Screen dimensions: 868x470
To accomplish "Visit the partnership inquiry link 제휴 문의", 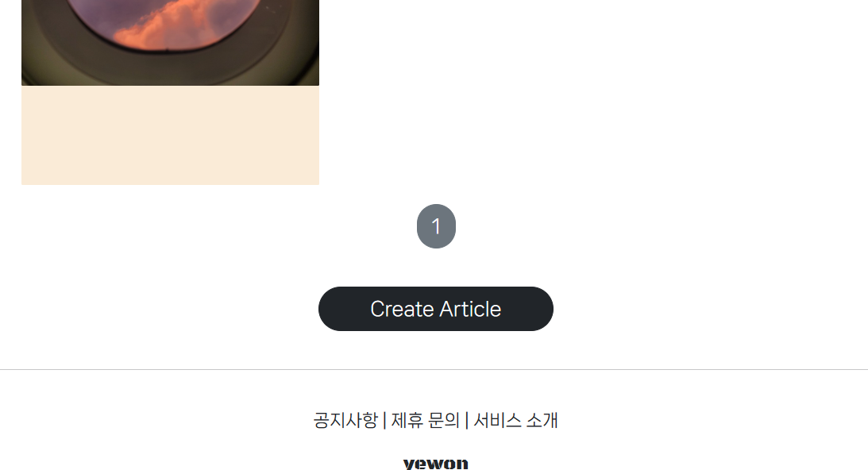I will click(425, 420).
